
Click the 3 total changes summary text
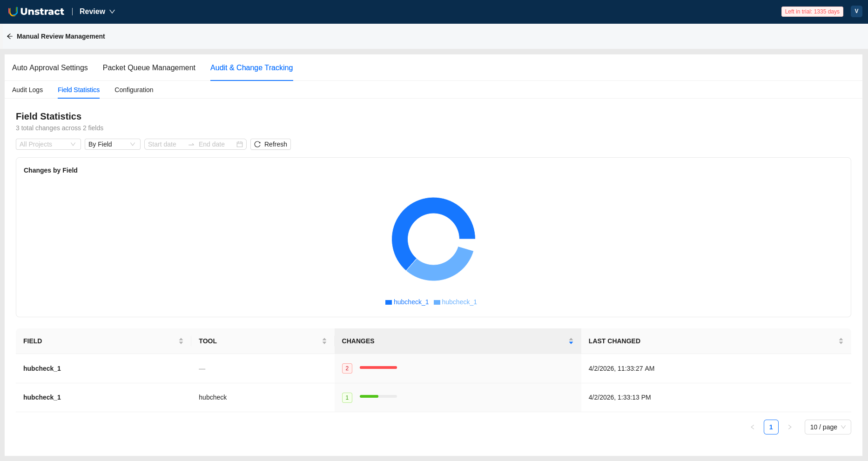[60, 128]
